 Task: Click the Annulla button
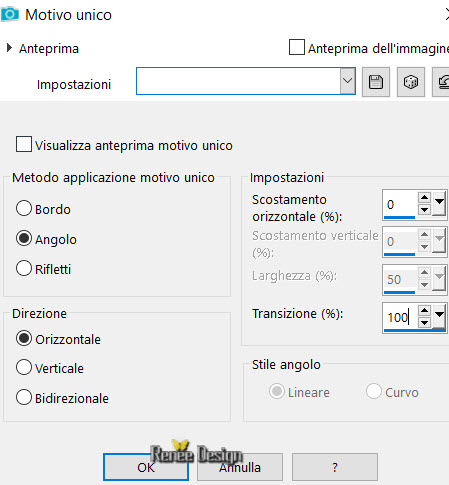[240, 467]
